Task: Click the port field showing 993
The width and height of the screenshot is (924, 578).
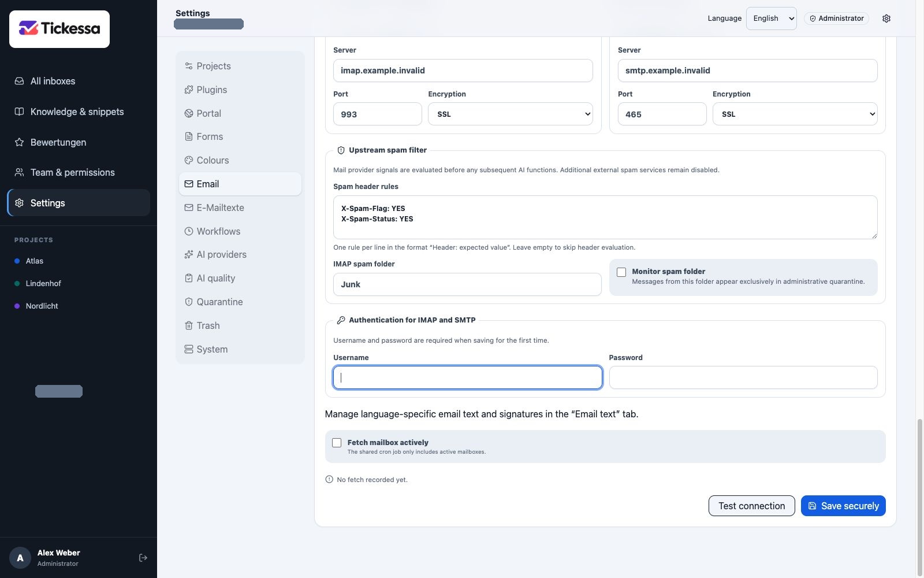Action: 378,114
